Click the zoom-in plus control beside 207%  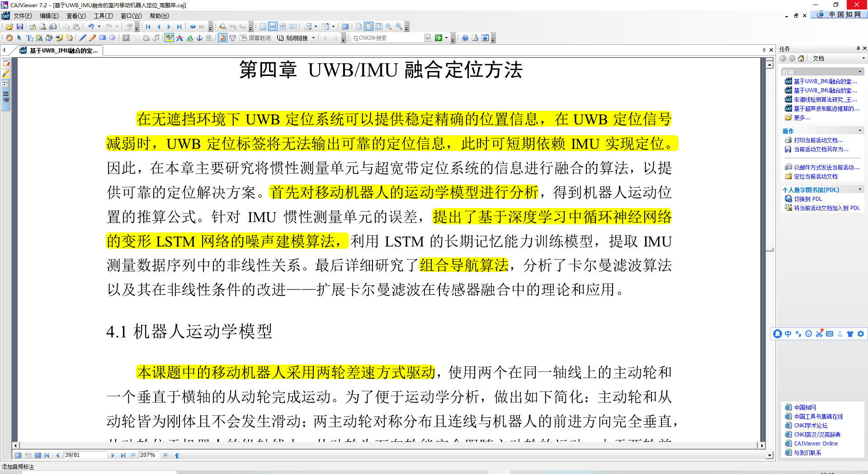tap(165, 455)
